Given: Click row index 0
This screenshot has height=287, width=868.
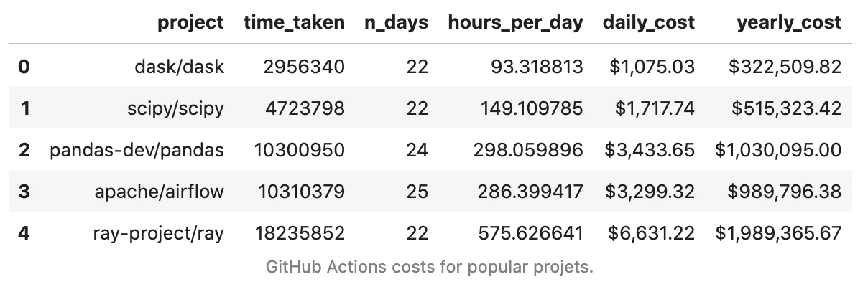Looking at the screenshot, I should pos(24,67).
